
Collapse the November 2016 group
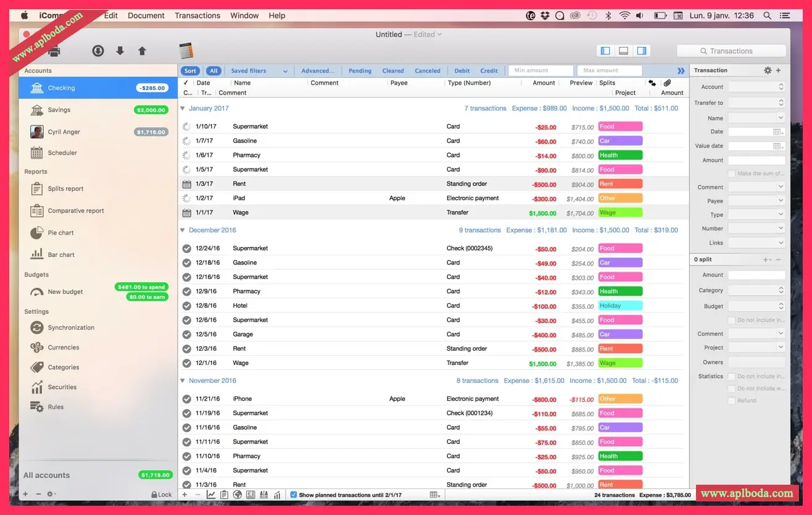click(x=183, y=380)
